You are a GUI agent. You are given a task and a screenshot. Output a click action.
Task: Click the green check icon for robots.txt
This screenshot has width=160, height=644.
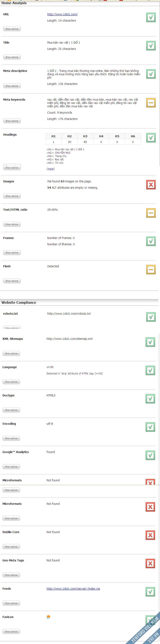151,317
